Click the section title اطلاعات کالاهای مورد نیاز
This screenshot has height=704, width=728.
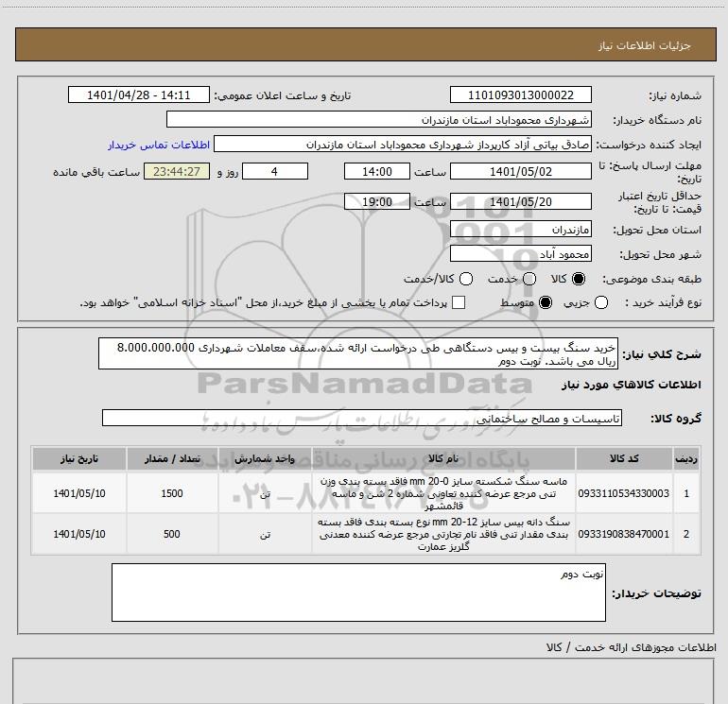631,385
